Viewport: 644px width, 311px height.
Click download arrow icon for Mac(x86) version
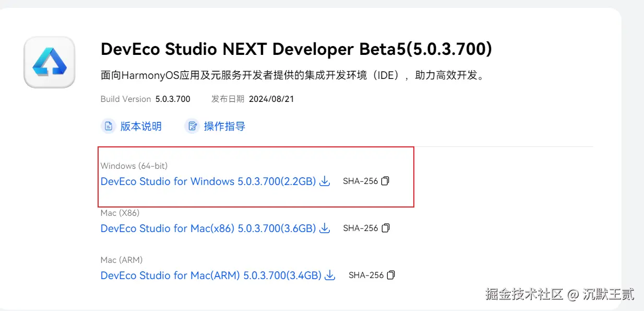coord(325,228)
